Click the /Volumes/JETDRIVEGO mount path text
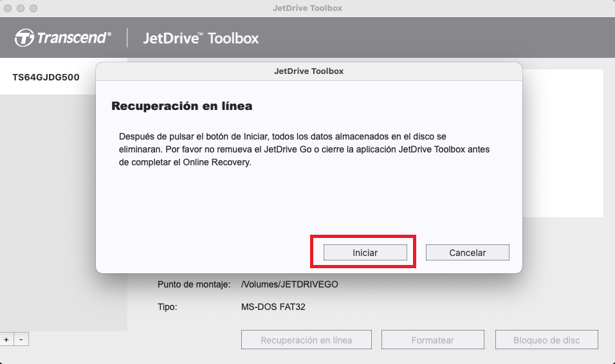The height and width of the screenshot is (364, 615). [289, 284]
